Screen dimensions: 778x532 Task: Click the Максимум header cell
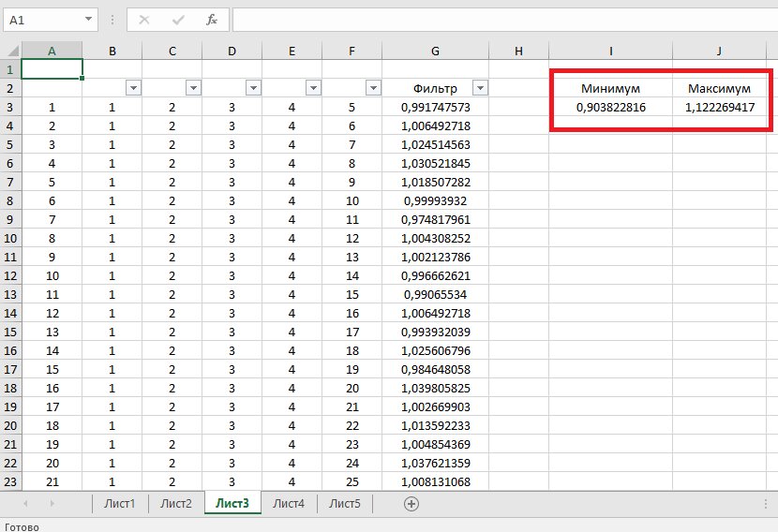719,88
